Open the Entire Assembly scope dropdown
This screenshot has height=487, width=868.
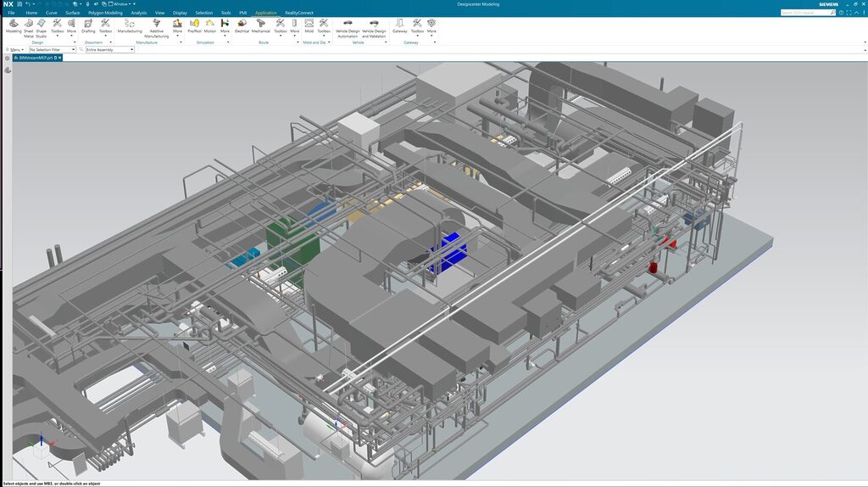(131, 50)
